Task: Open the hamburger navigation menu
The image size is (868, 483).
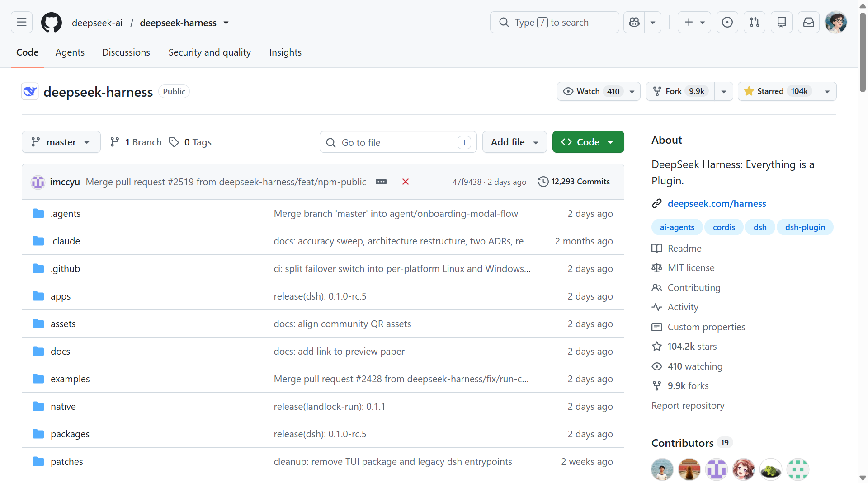Action: coord(22,22)
